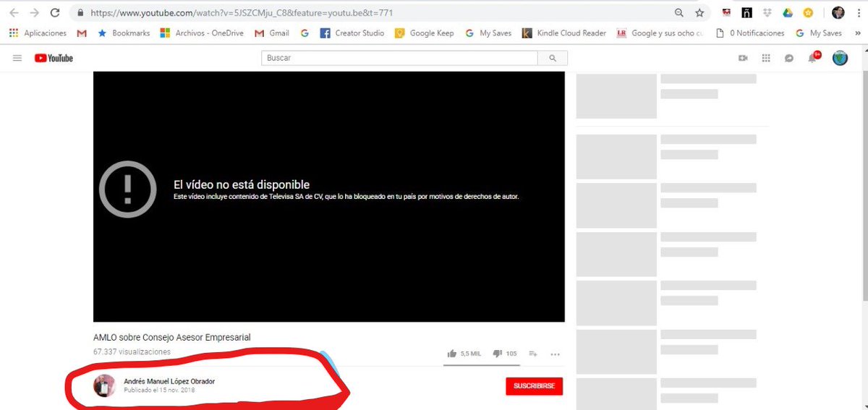This screenshot has width=868, height=410.
Task: Open the Creator Studio bookmark
Action: pyautogui.click(x=352, y=33)
